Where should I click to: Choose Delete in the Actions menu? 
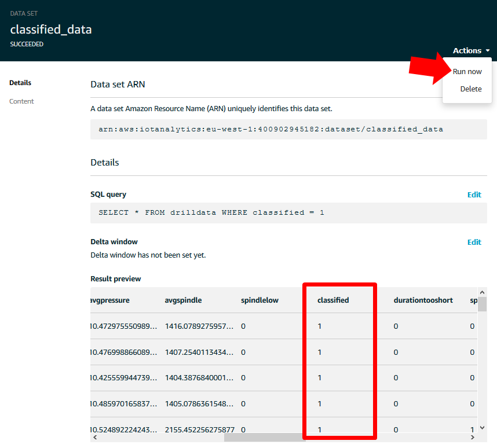tap(470, 89)
